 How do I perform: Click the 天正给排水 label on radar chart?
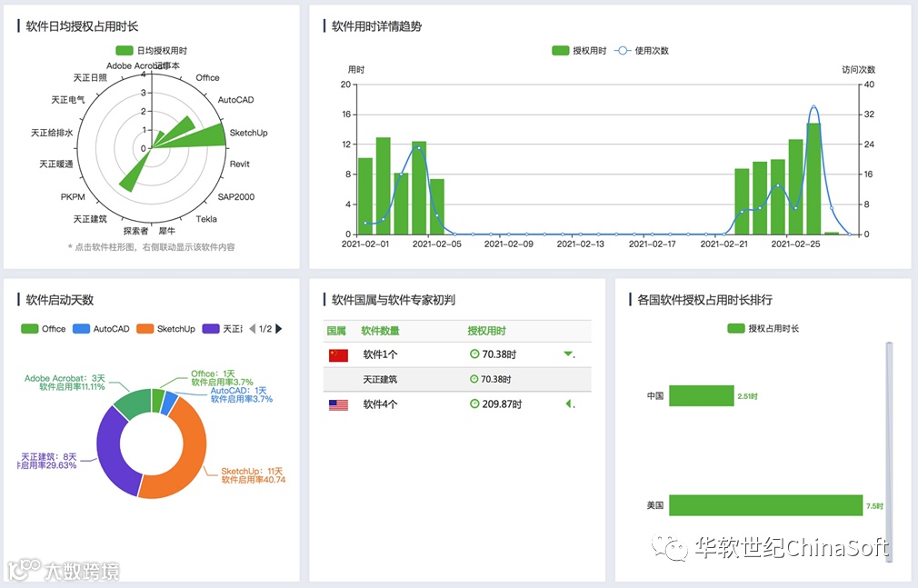pos(52,133)
